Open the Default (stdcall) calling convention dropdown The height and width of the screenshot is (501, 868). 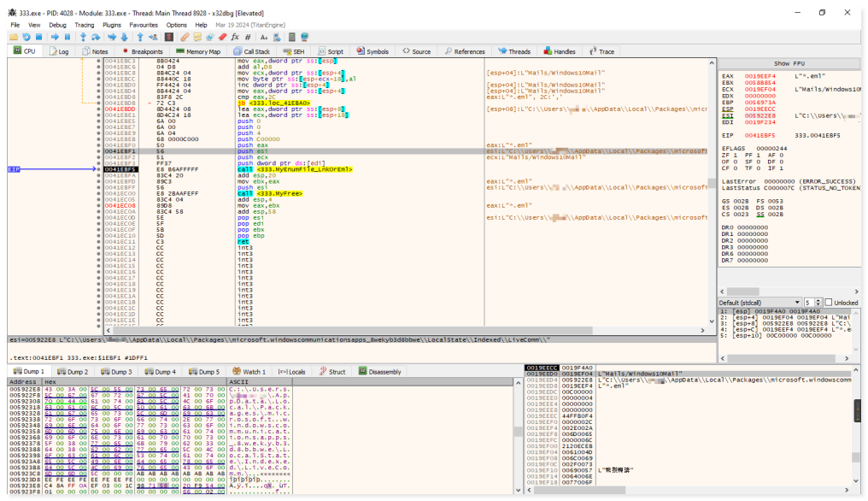pos(758,303)
